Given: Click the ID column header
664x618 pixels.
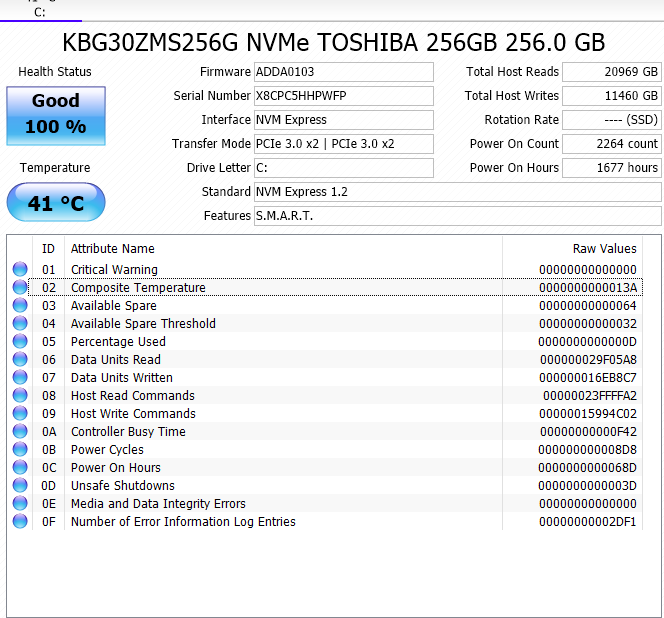Looking at the screenshot, I should tap(48, 249).
